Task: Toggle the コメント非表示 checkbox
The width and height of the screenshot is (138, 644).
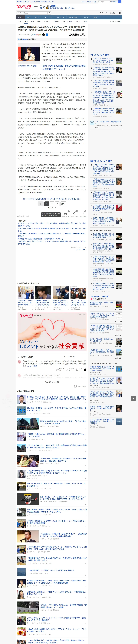Action: click(x=75, y=386)
